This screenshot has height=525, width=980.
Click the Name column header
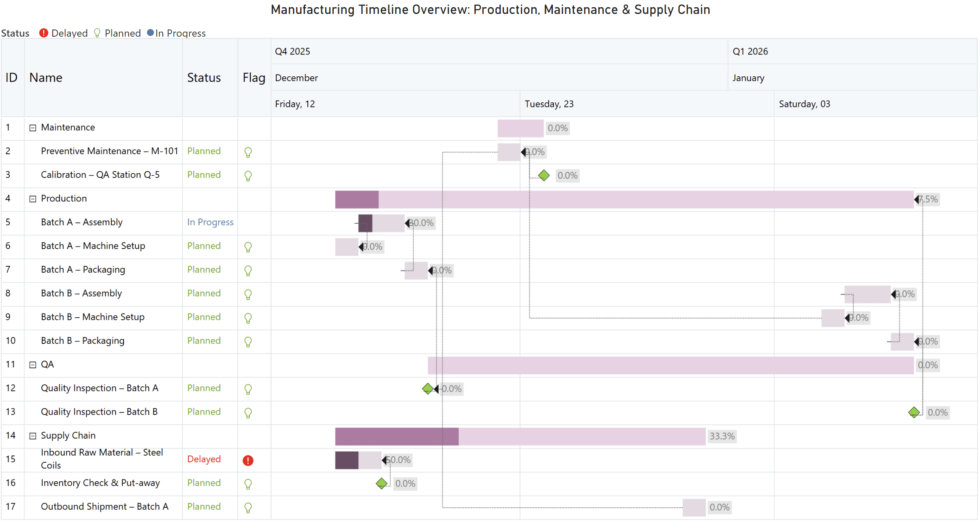46,78
